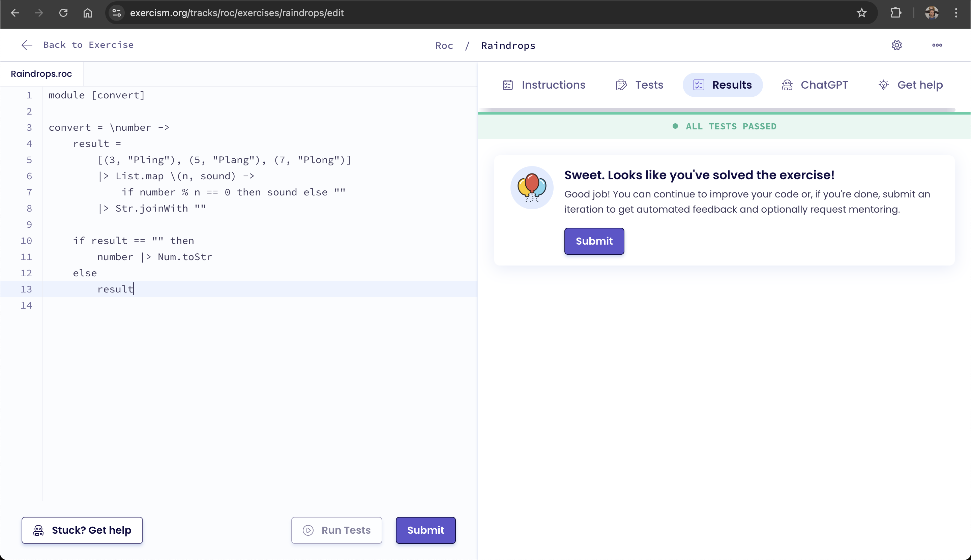Click the Tests tab icon
971x560 pixels.
click(621, 85)
